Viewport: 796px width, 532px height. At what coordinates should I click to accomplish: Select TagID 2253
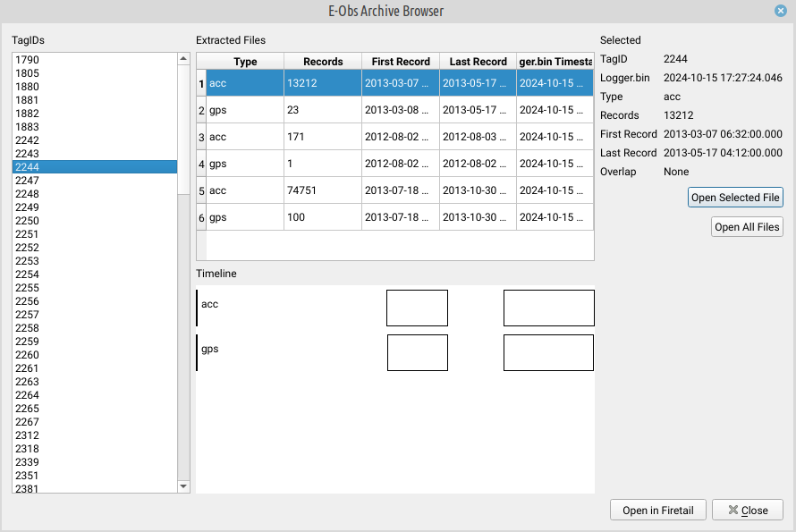(x=95, y=261)
